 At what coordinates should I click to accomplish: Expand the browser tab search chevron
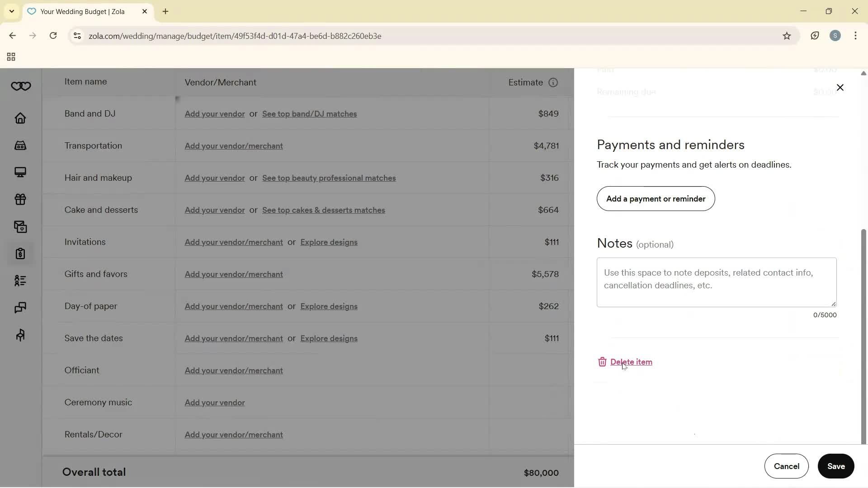click(x=11, y=11)
